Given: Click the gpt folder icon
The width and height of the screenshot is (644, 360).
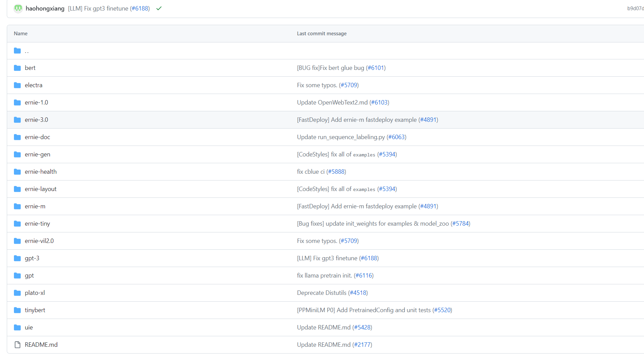Looking at the screenshot, I should pyautogui.click(x=17, y=276).
